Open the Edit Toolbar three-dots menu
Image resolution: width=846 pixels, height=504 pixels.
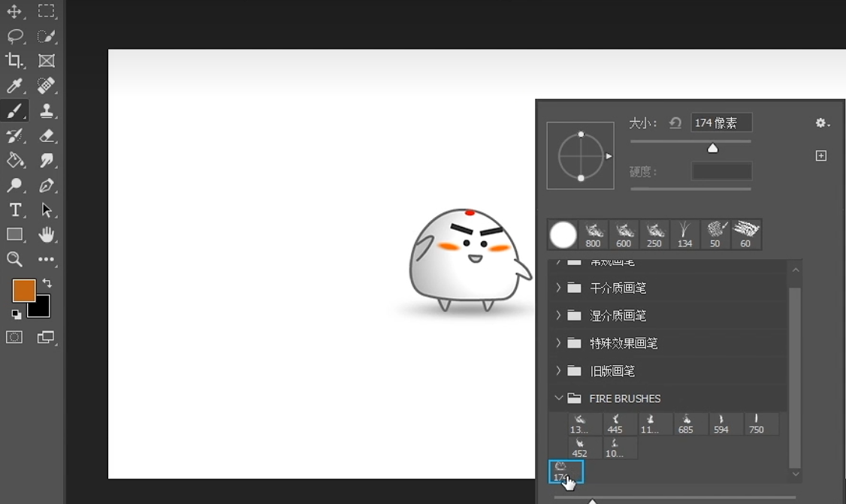point(46,260)
